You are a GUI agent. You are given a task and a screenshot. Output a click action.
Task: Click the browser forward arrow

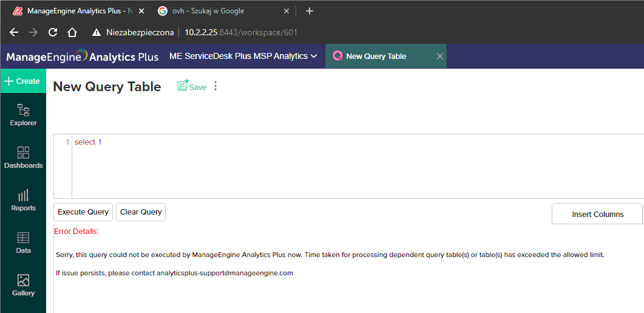coord(33,32)
